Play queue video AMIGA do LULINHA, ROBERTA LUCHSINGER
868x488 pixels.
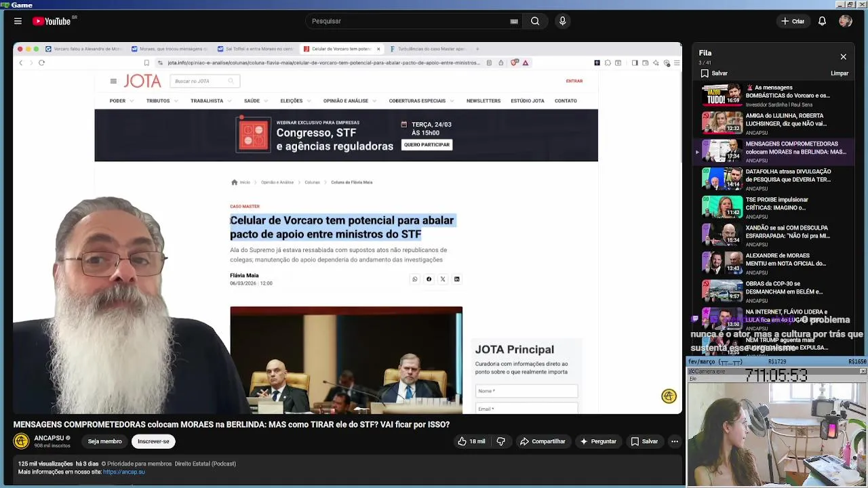click(x=774, y=123)
